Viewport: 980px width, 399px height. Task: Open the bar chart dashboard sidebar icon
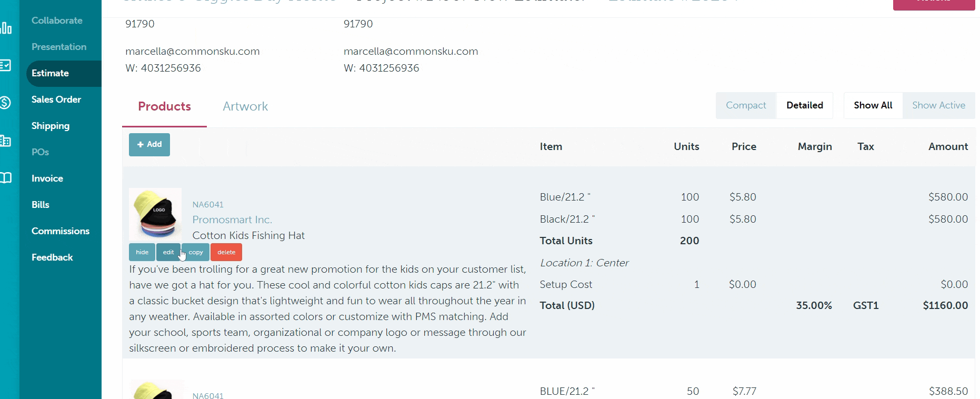6,28
